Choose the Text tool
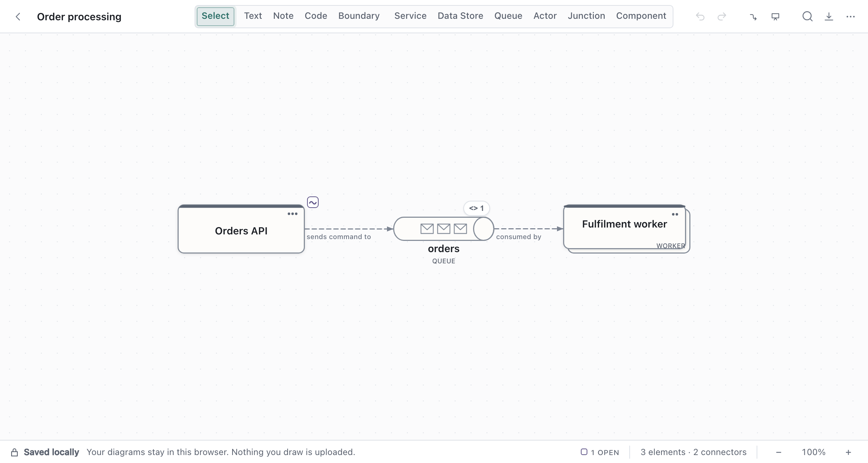Screen dimensions: 868x463 click(x=253, y=16)
